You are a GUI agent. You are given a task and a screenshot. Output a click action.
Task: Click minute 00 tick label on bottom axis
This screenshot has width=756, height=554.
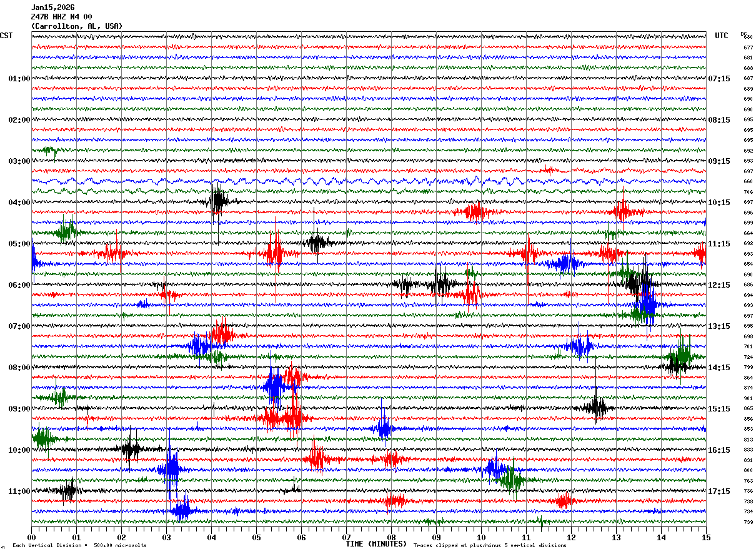tap(31, 537)
